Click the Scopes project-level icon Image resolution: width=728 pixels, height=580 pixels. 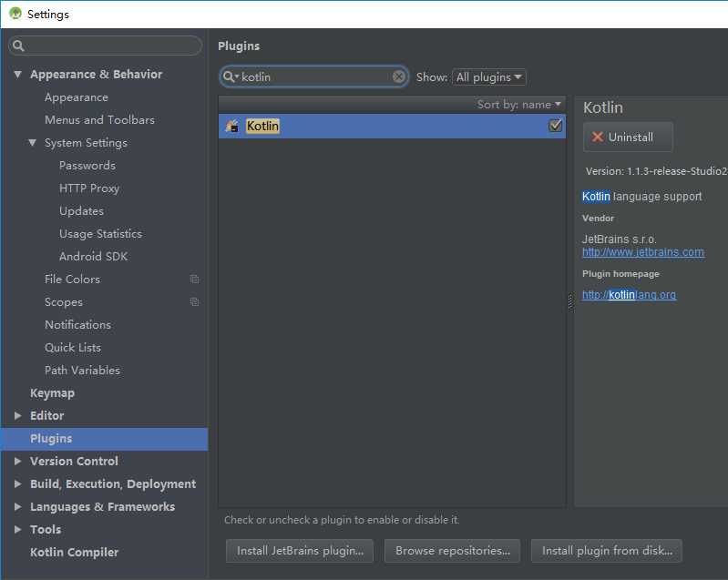point(195,302)
